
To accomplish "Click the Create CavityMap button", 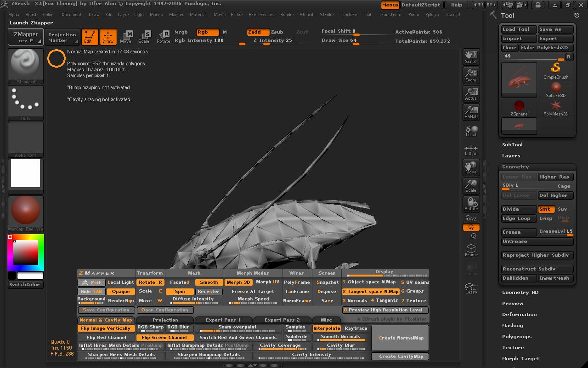I will (x=401, y=356).
